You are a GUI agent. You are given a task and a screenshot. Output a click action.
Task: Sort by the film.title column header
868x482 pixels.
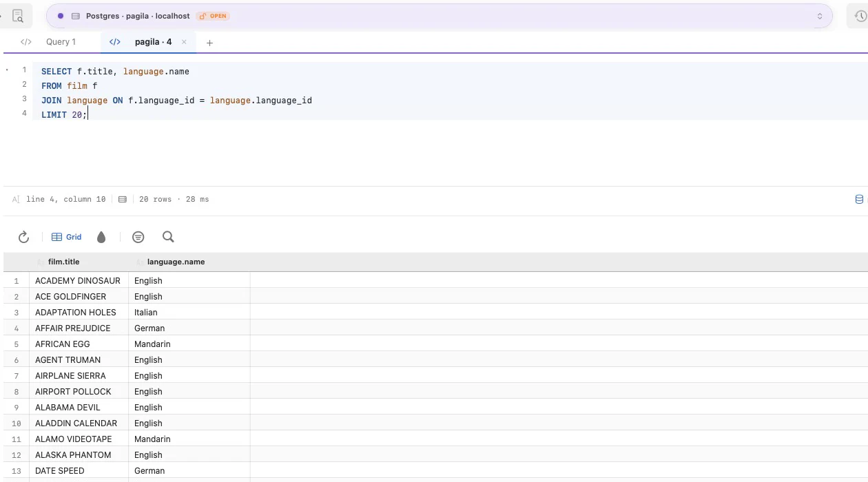(x=63, y=262)
